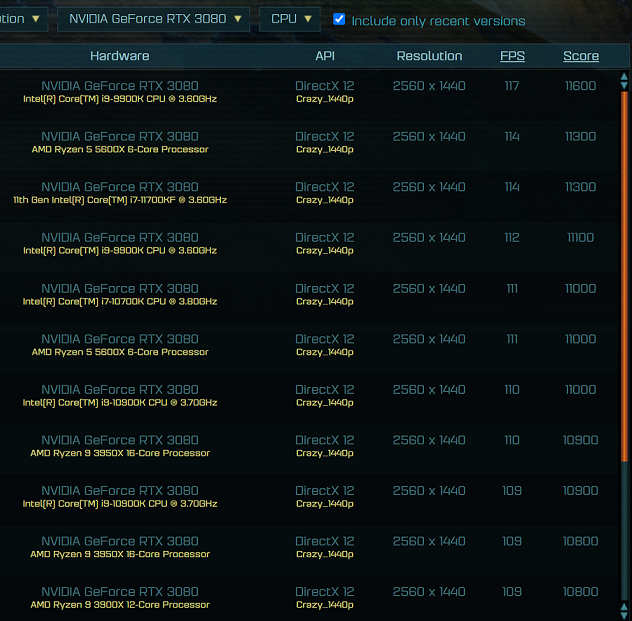632x621 pixels.
Task: Open the partially visible dropdown ending in 'tion'
Action: tap(23, 19)
